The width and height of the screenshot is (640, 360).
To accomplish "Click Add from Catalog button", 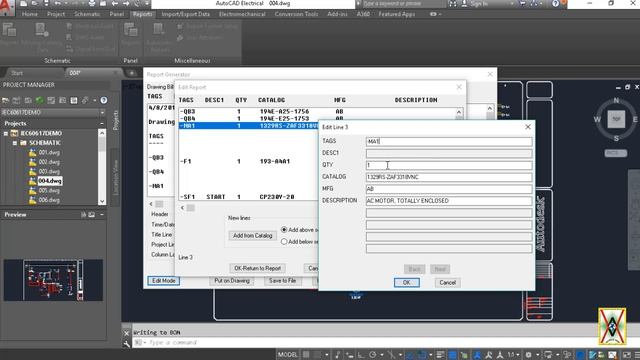I will pos(252,236).
